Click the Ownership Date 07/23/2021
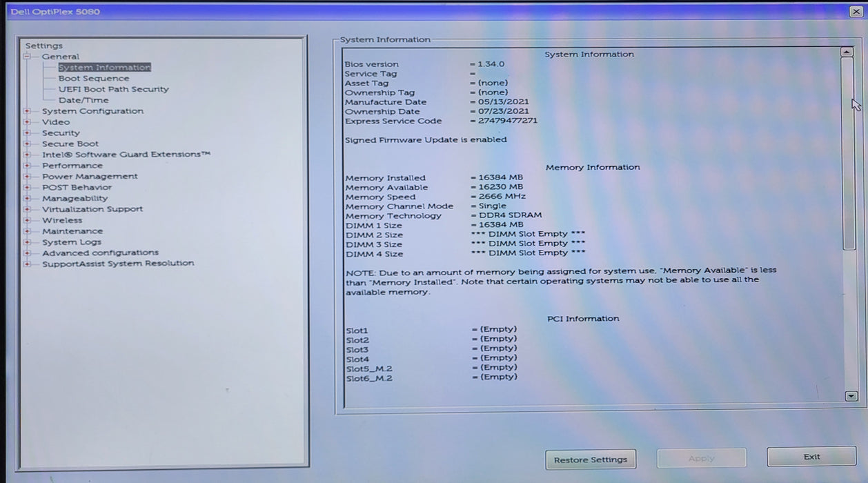 click(x=504, y=111)
